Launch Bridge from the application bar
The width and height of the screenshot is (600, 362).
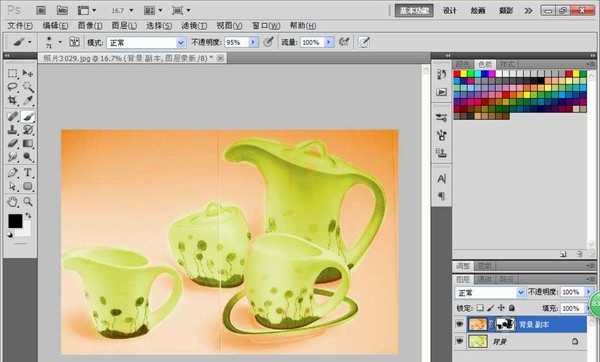pos(41,10)
